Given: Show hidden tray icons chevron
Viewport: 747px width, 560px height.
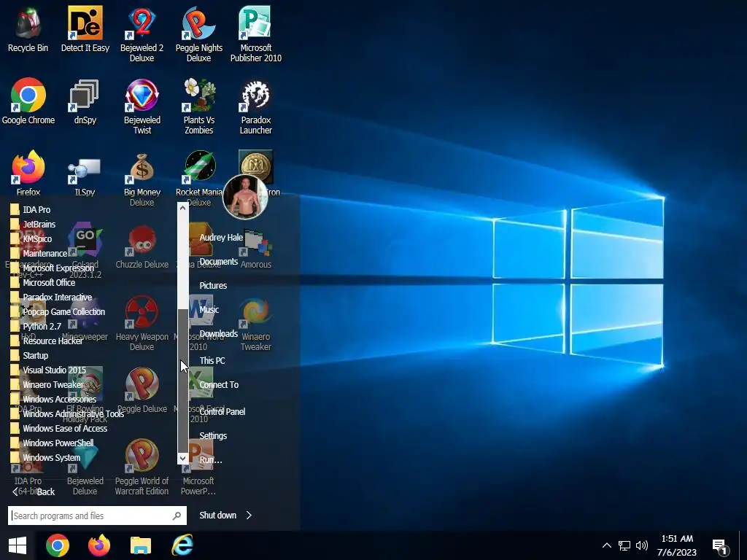Looking at the screenshot, I should (606, 545).
